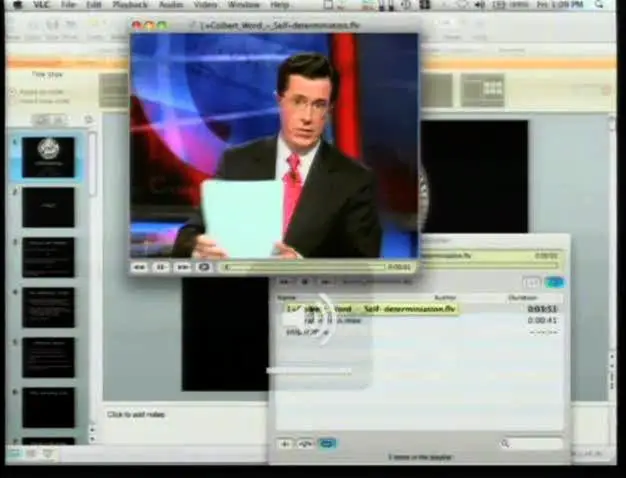
Task: Select slide 3 thumbnail in PowerPoint
Action: tap(48, 257)
